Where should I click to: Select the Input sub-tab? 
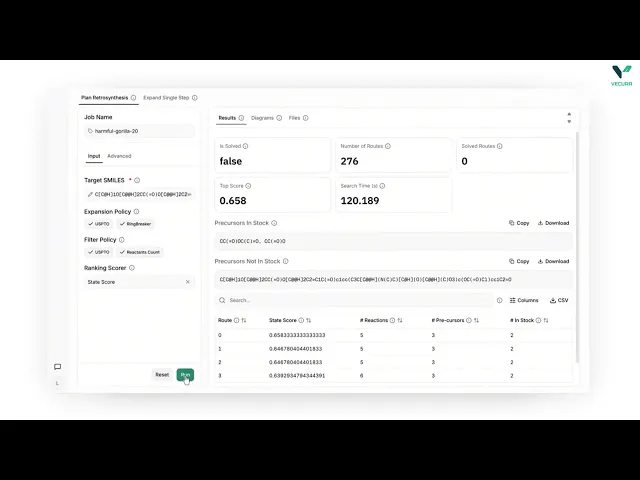(94, 156)
